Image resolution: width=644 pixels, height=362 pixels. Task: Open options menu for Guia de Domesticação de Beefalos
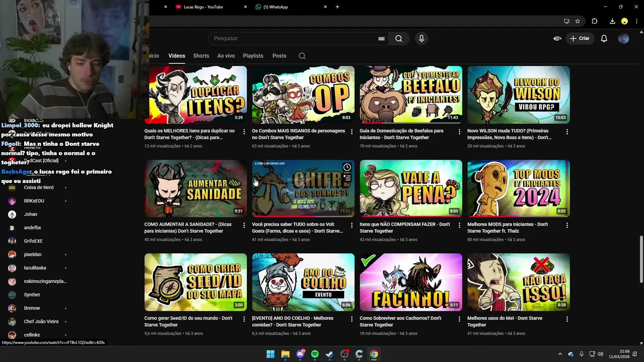click(x=459, y=132)
